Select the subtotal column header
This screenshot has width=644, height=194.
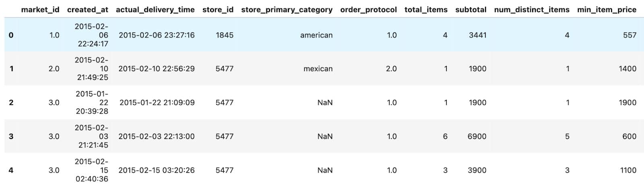[x=471, y=10]
